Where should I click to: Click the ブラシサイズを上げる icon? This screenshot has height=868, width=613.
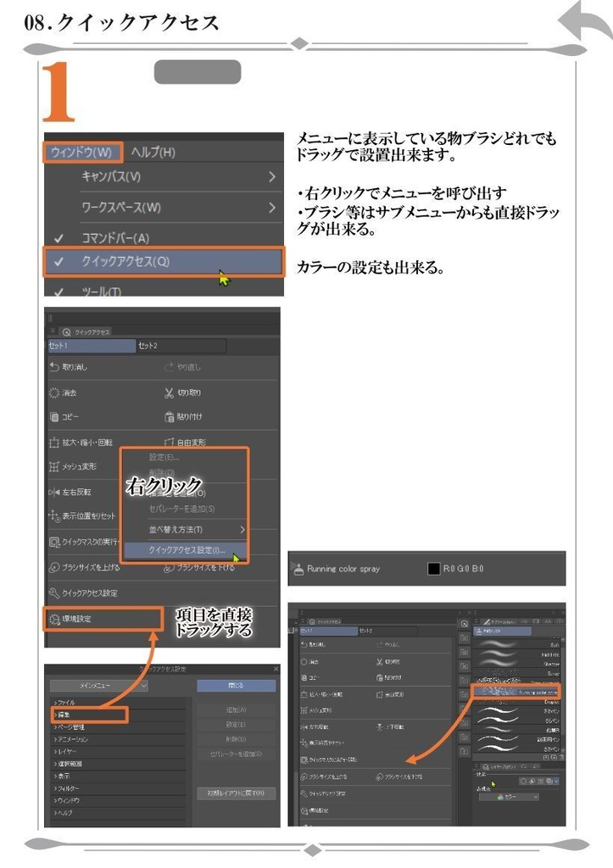click(54, 567)
